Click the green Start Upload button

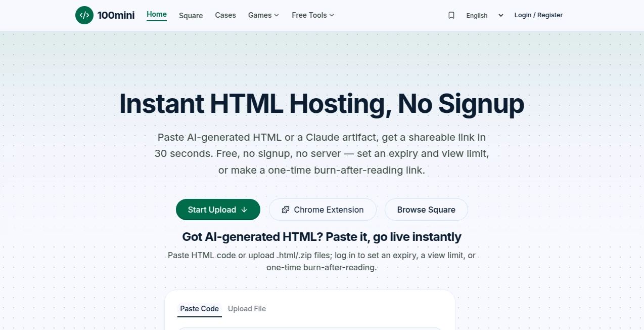218,210
